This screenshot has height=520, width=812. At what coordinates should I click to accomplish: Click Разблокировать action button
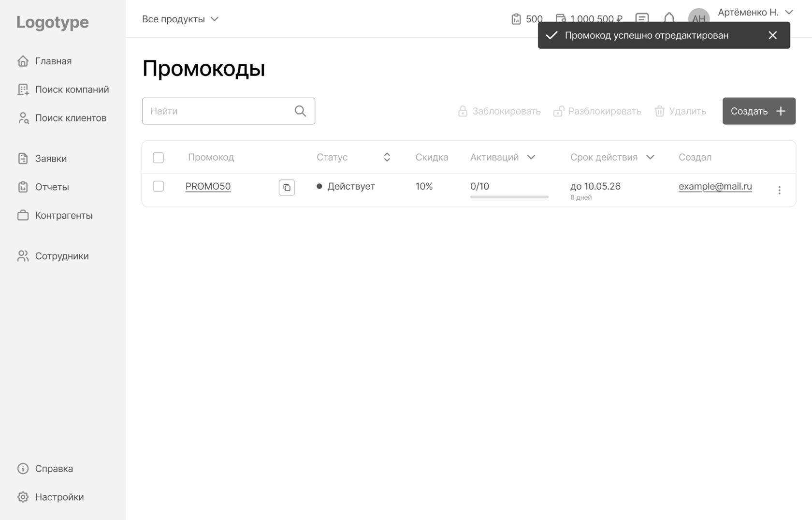point(597,111)
